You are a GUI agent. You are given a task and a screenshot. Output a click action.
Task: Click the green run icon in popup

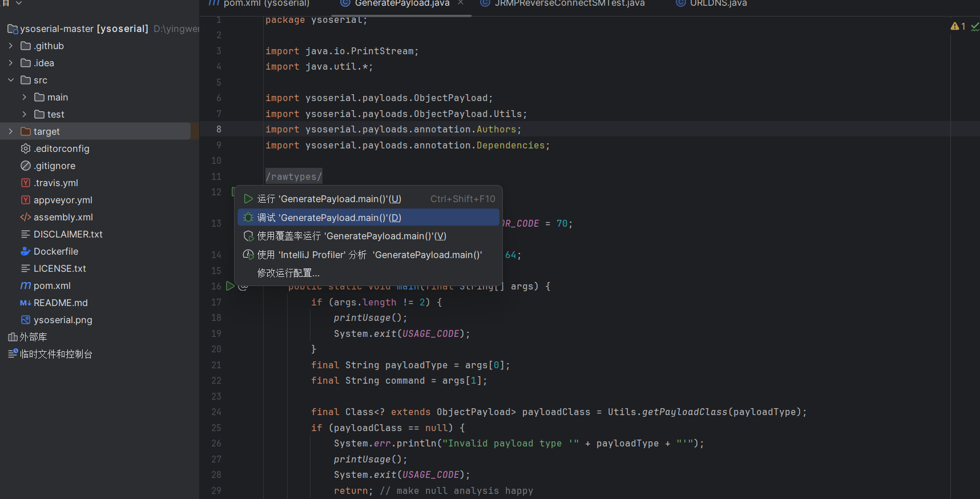(248, 199)
